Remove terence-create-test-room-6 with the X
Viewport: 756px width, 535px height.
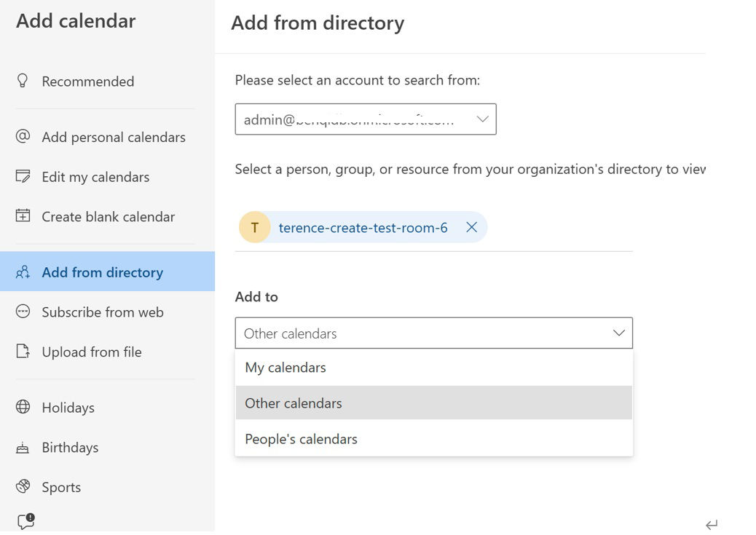471,228
